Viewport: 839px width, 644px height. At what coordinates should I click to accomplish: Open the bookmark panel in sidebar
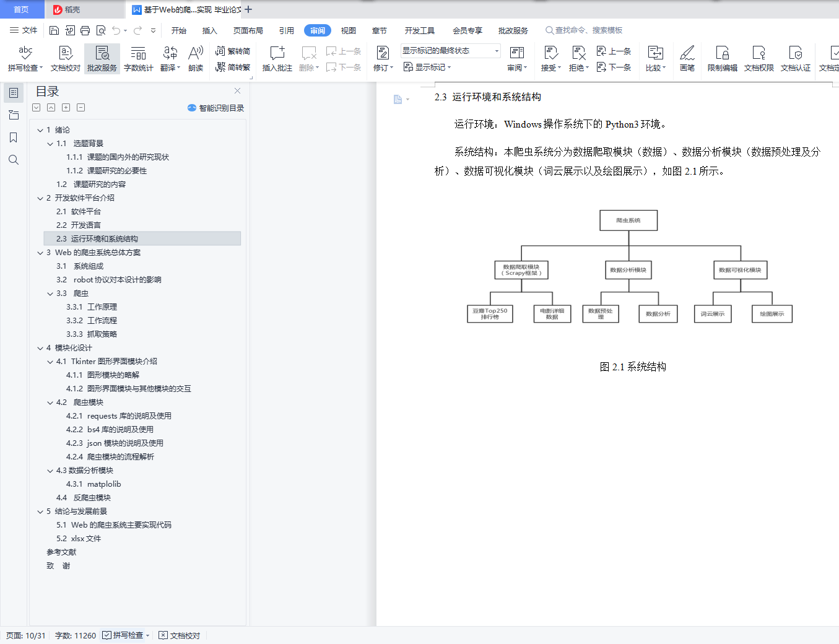tap(14, 137)
